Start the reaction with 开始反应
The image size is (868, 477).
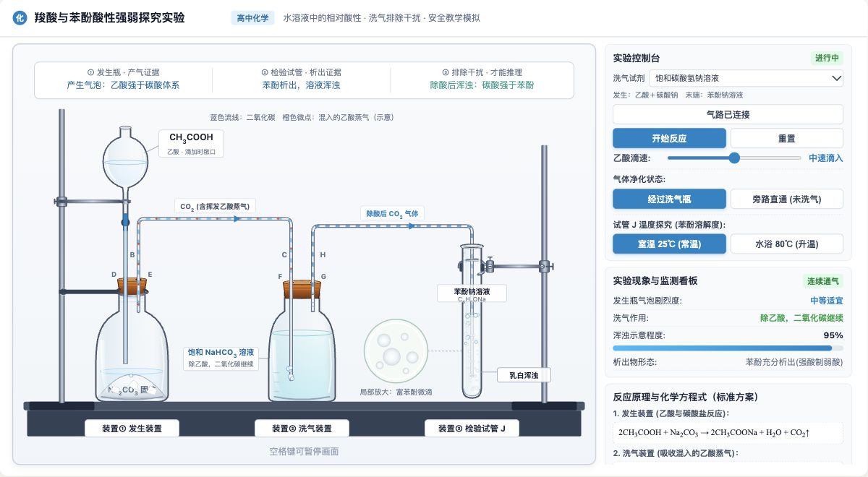click(669, 138)
